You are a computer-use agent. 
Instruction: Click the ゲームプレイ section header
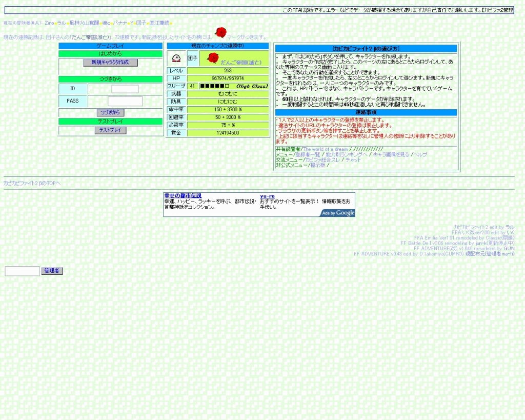(x=111, y=46)
